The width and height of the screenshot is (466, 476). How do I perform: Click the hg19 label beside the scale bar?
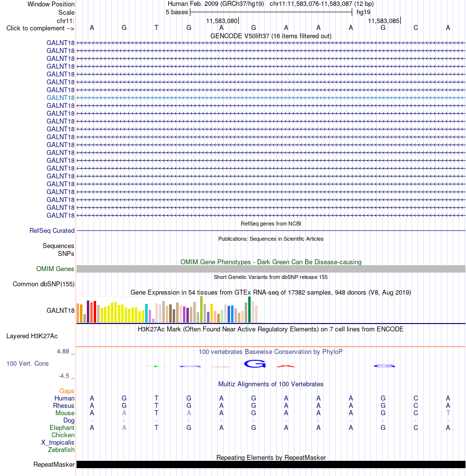(363, 12)
